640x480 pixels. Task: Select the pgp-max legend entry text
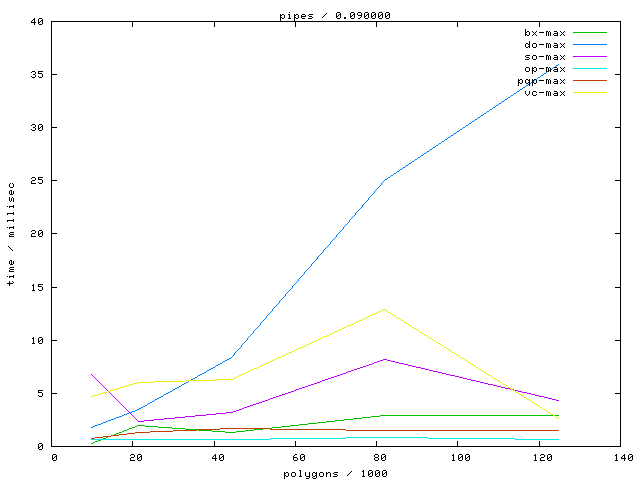[x=542, y=81]
